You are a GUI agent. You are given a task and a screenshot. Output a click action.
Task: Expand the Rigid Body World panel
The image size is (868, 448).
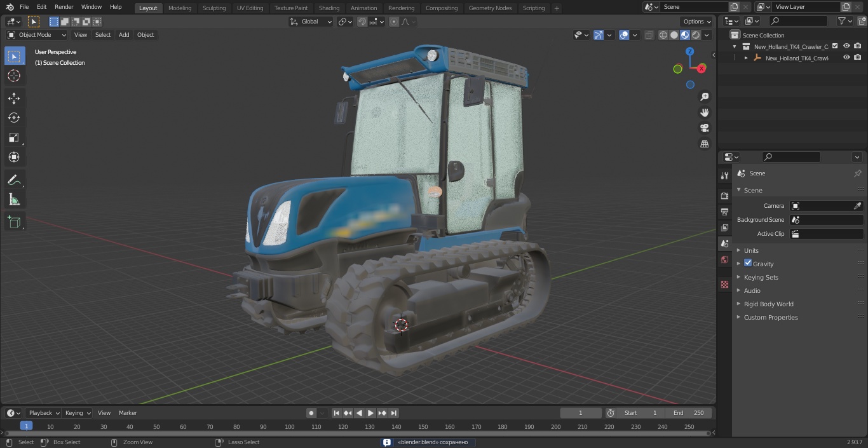point(768,304)
